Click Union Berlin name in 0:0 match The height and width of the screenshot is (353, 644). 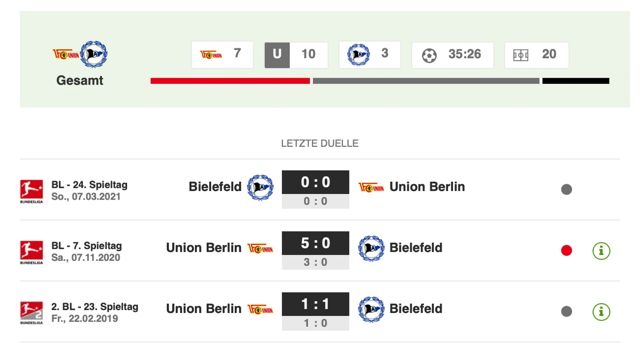coord(427,187)
